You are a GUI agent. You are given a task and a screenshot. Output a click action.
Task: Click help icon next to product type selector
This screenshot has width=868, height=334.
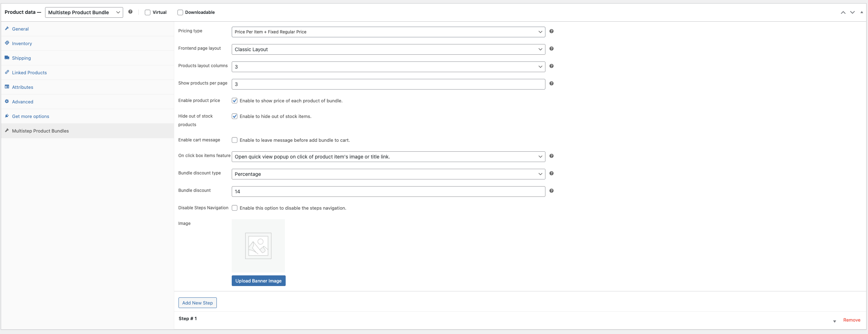pyautogui.click(x=130, y=12)
